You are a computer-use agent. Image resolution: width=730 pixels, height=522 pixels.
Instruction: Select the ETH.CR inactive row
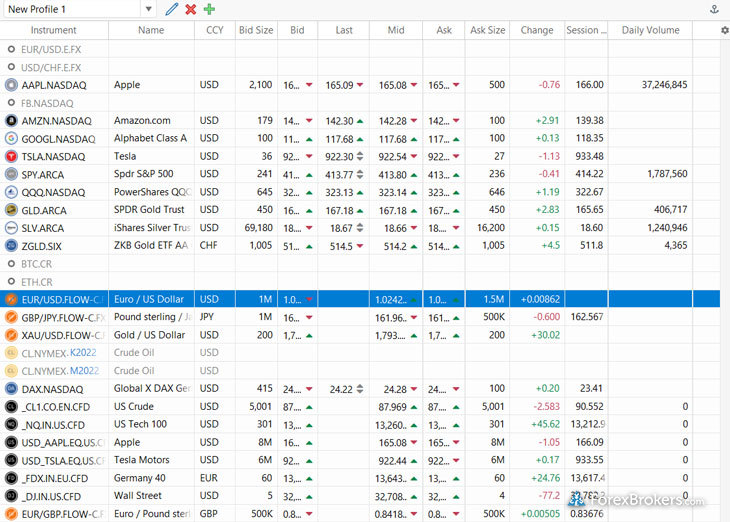click(360, 282)
